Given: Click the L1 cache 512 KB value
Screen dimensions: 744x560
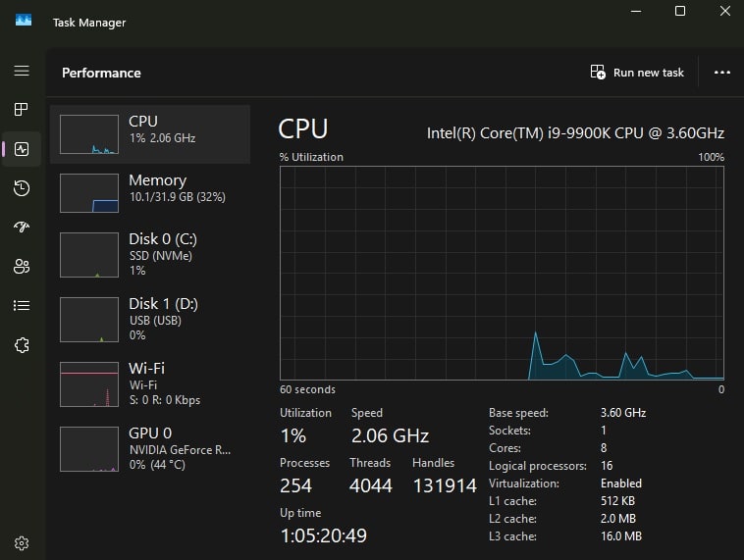Looking at the screenshot, I should pos(617,501).
